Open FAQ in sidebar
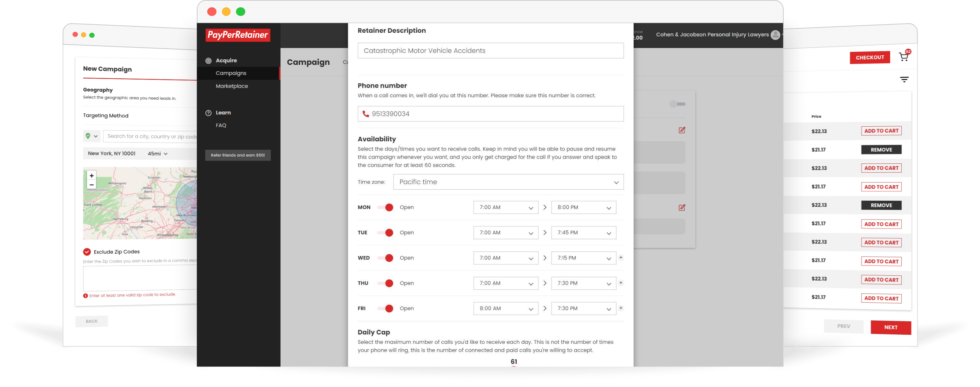This screenshot has width=980, height=387. click(221, 125)
